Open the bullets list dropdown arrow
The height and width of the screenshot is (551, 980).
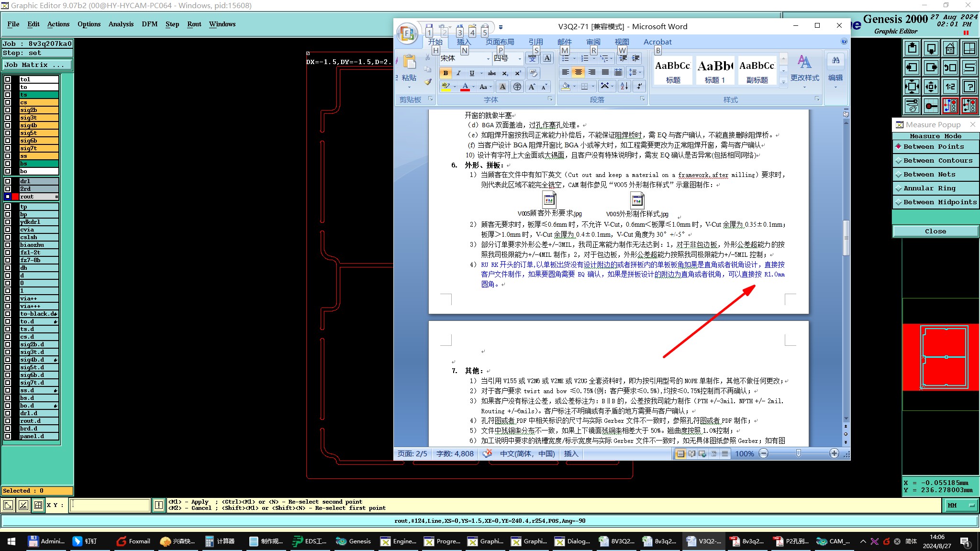(x=574, y=59)
